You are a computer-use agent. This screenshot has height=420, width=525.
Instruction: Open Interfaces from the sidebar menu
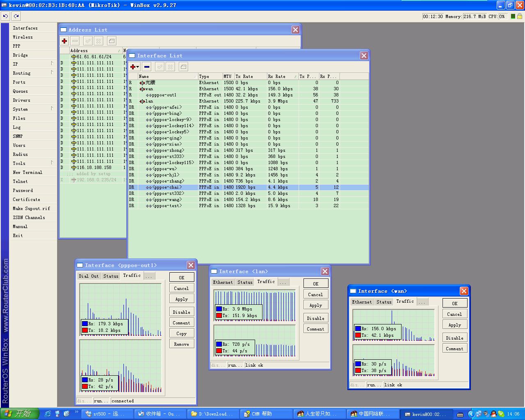pos(25,28)
